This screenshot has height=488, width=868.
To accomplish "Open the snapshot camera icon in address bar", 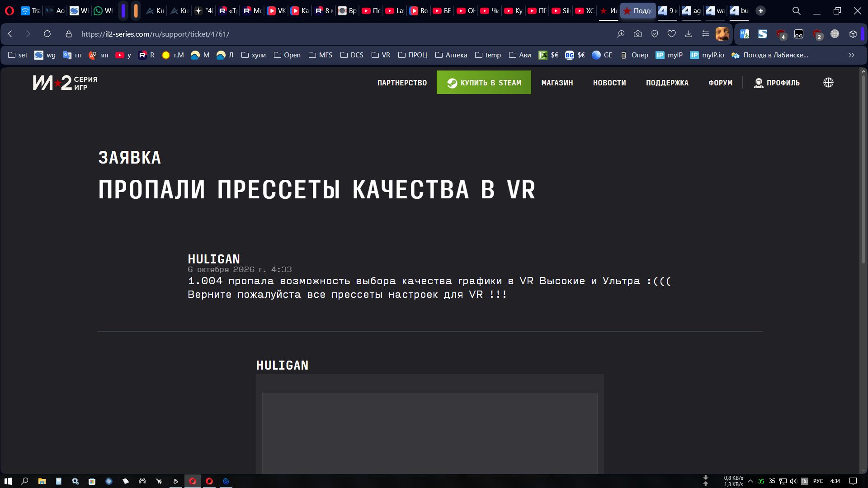I will (637, 34).
